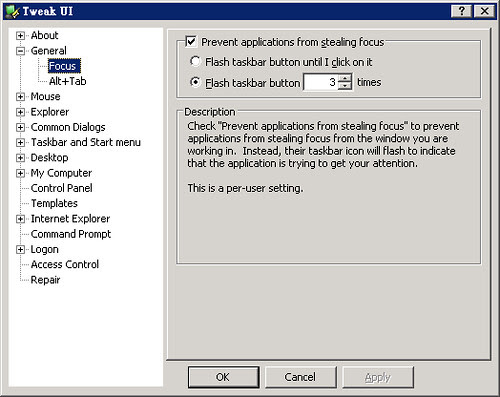
Task: Expand the Explorer tree node
Action: [x=20, y=112]
